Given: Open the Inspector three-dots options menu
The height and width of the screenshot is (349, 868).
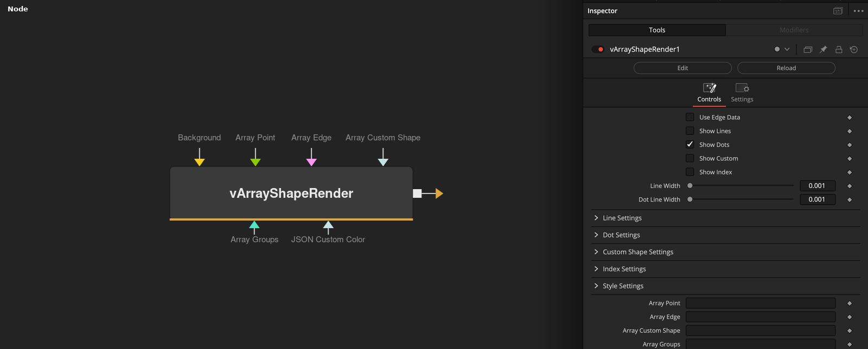Looking at the screenshot, I should 858,11.
